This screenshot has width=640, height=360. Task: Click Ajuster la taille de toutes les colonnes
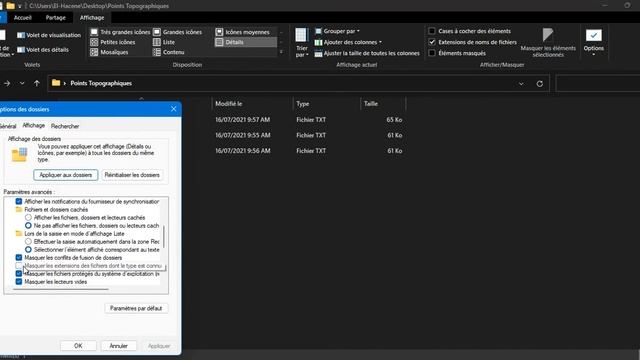click(367, 53)
